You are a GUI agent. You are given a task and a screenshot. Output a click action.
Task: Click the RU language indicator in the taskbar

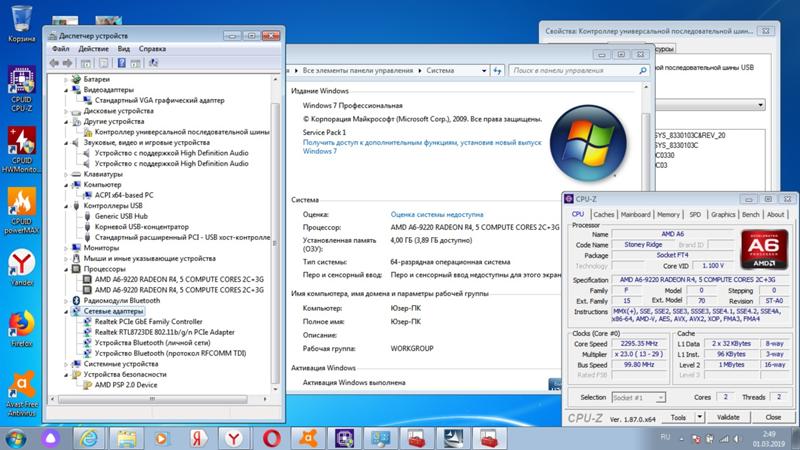[665, 437]
